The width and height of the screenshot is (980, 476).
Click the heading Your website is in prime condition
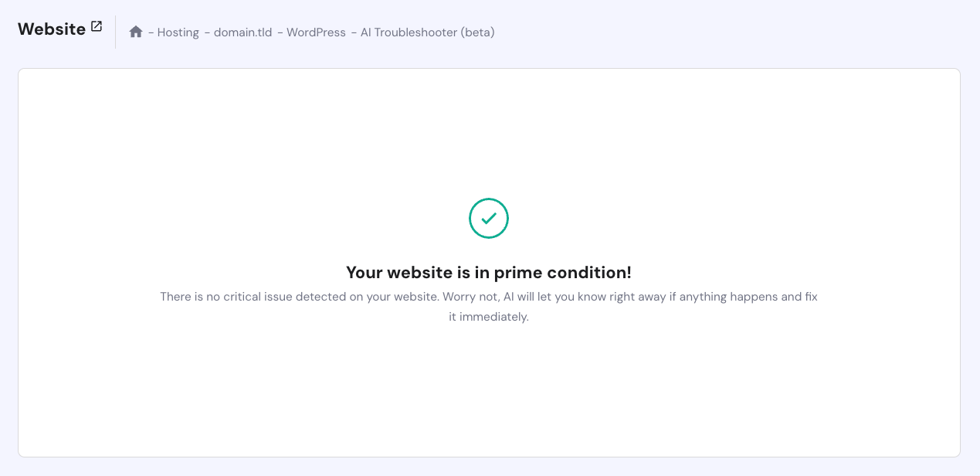pyautogui.click(x=488, y=272)
